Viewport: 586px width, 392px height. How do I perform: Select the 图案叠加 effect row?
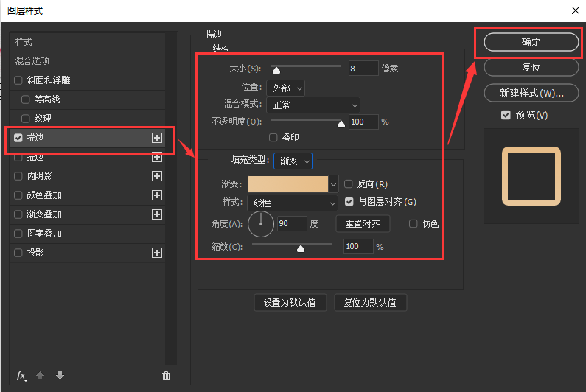tap(88, 234)
